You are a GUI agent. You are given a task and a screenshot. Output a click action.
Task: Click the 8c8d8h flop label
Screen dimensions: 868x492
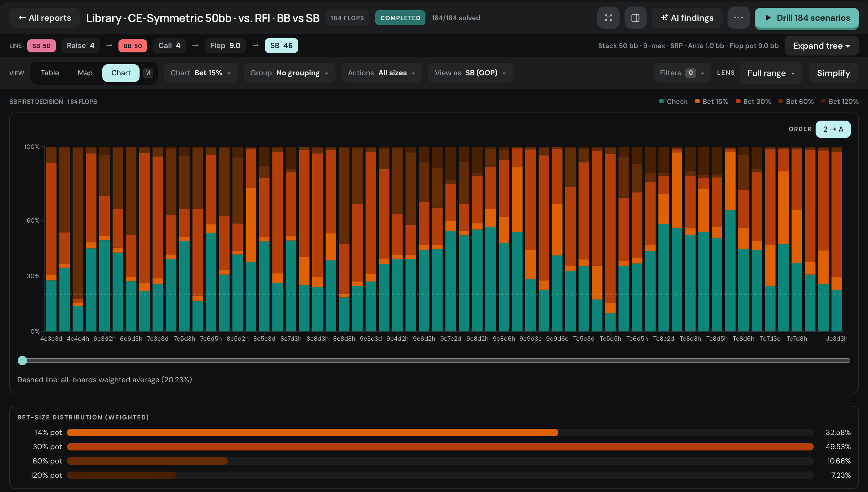click(344, 339)
